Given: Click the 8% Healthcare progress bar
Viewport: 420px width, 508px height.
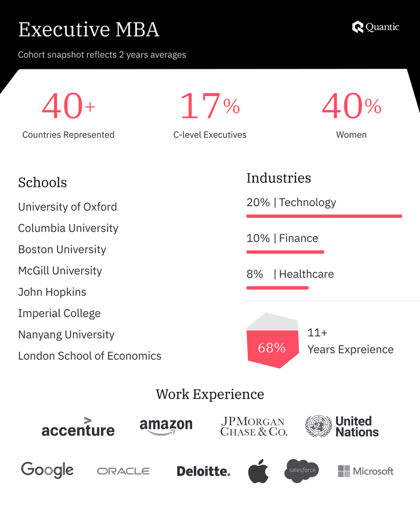Looking at the screenshot, I should point(277,287).
